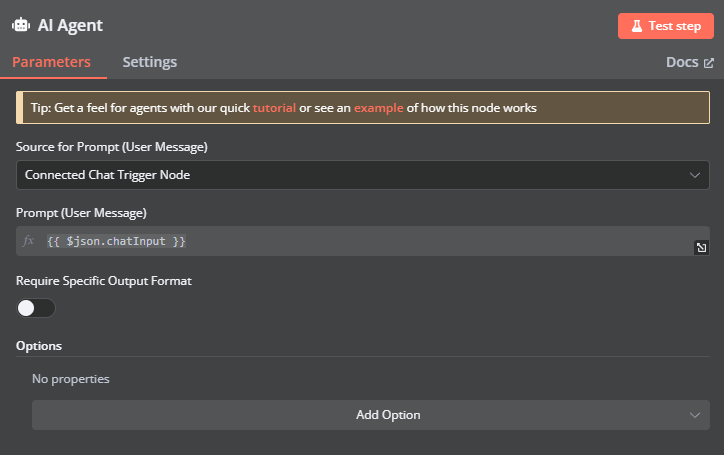This screenshot has width=724, height=455.
Task: Click the Options section heading
Action: [39, 346]
